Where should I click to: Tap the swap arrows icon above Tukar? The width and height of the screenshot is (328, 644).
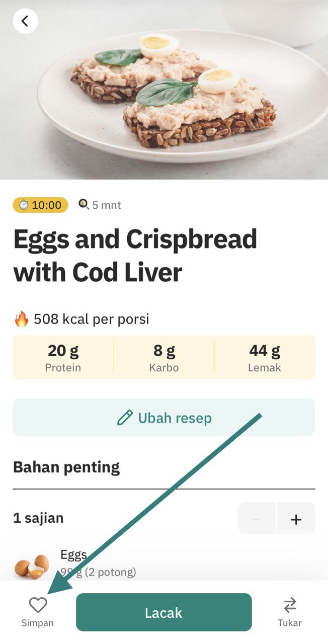tap(290, 604)
